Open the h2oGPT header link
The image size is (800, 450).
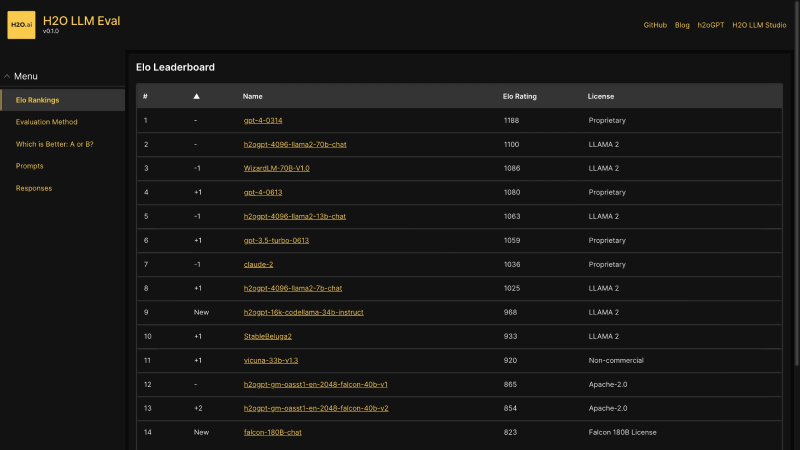(711, 24)
